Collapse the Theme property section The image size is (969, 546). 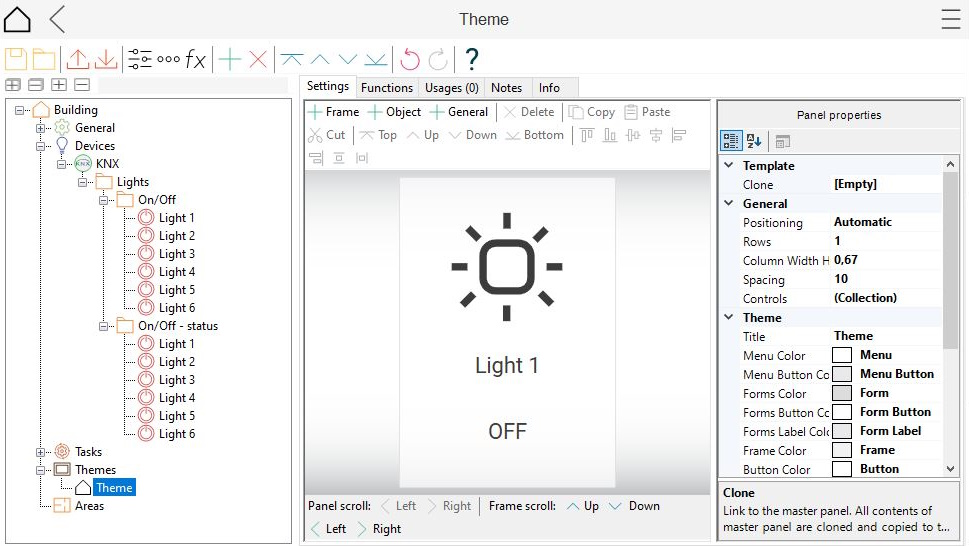coord(729,317)
